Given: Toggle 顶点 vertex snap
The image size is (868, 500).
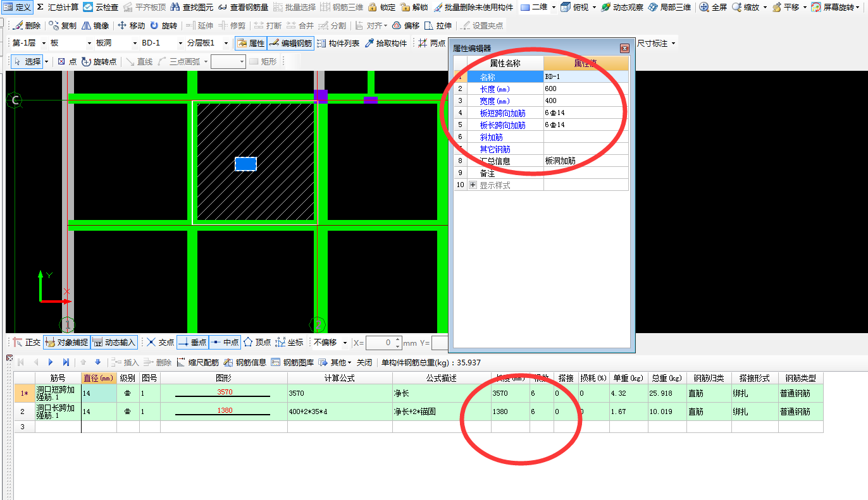Looking at the screenshot, I should tap(257, 342).
